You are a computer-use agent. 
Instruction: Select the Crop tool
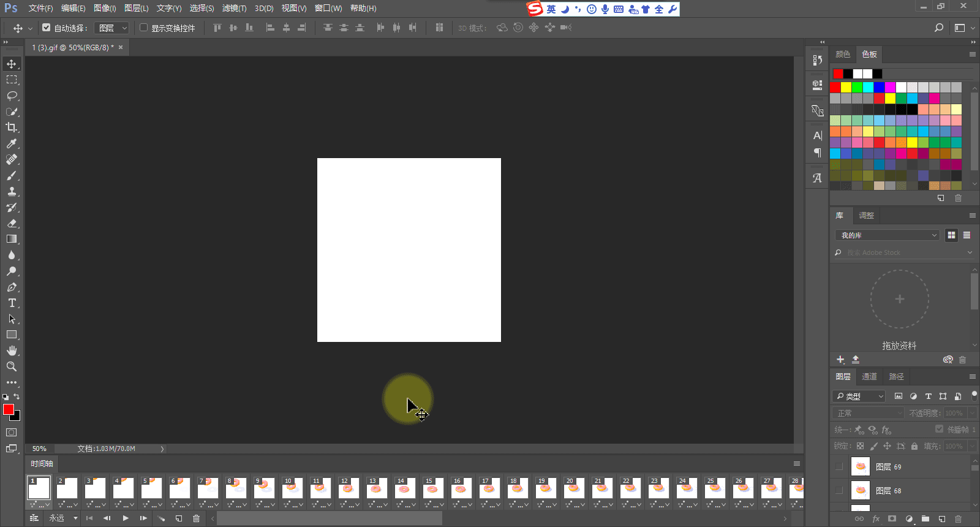click(12, 127)
